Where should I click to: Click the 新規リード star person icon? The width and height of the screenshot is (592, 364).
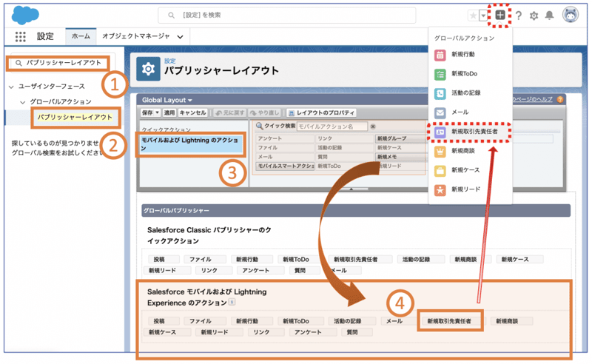point(440,190)
